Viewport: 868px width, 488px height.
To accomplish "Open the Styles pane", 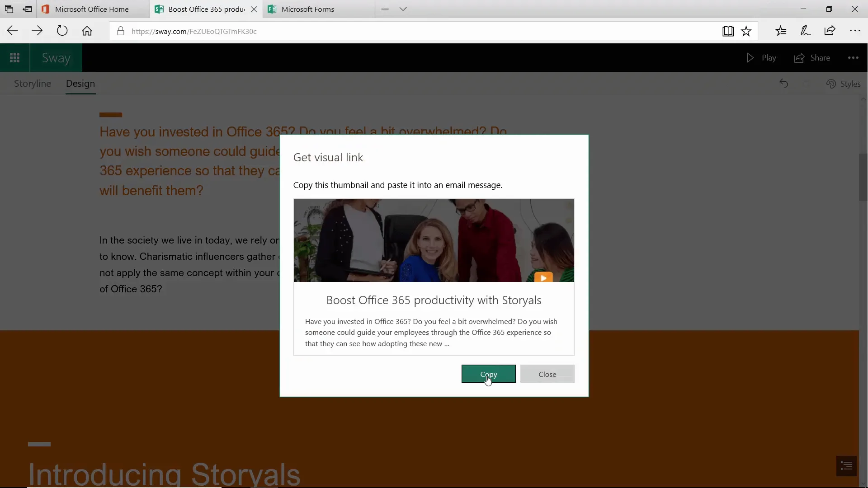I will (x=843, y=84).
